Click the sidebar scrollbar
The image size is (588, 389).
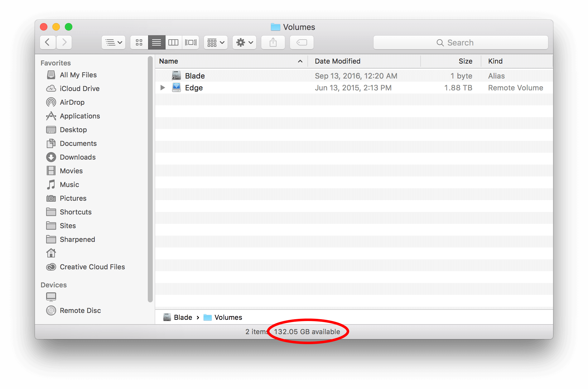tap(150, 179)
